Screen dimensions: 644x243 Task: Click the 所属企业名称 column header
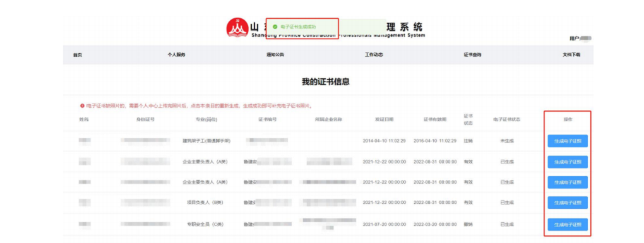(x=328, y=119)
